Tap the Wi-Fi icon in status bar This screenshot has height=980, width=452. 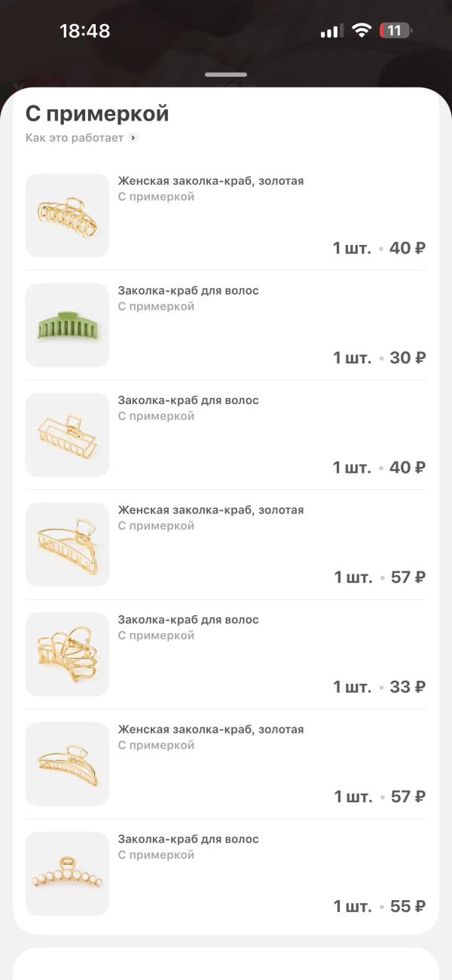pyautogui.click(x=362, y=31)
